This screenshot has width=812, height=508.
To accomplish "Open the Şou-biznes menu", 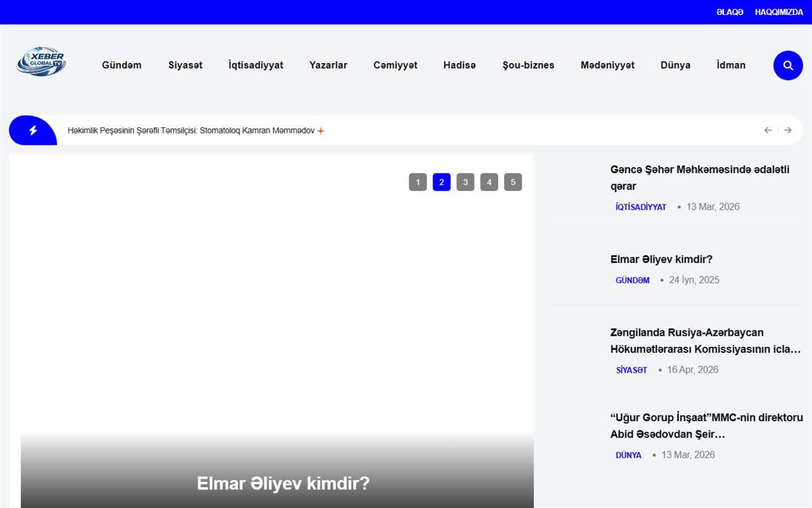I will pos(528,65).
